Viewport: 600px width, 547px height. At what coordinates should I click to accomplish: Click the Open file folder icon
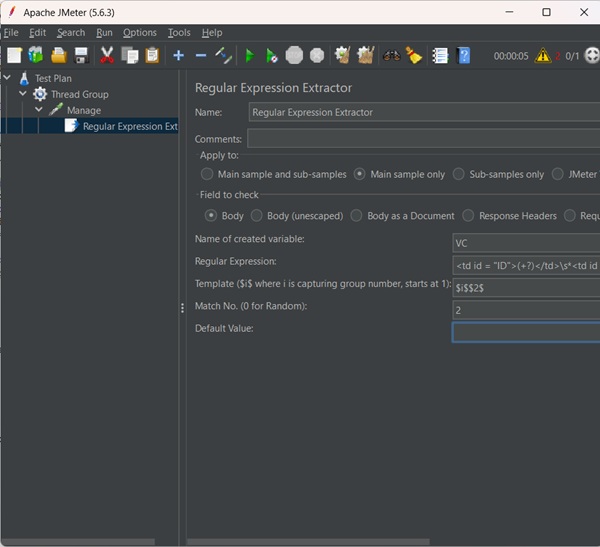tap(59, 56)
